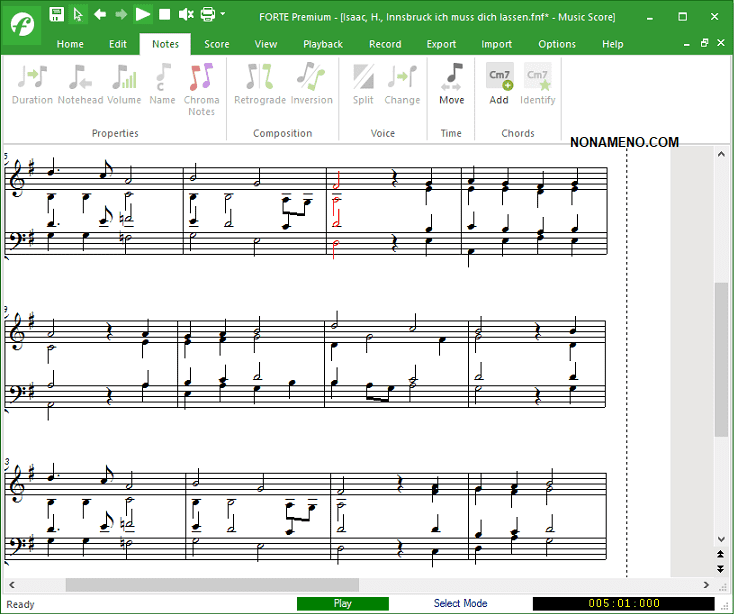The height and width of the screenshot is (614, 734).
Task: Click the Volume property icon
Action: pyautogui.click(x=124, y=85)
